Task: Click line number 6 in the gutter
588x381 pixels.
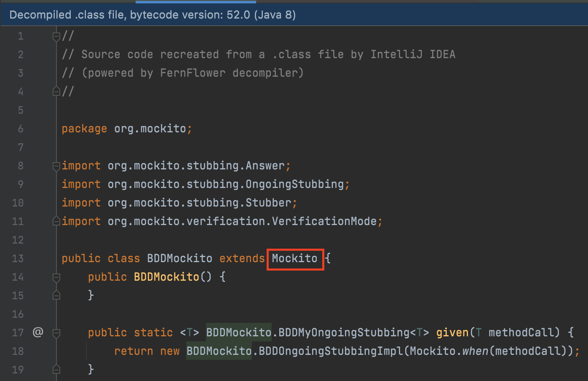Action: coord(21,129)
